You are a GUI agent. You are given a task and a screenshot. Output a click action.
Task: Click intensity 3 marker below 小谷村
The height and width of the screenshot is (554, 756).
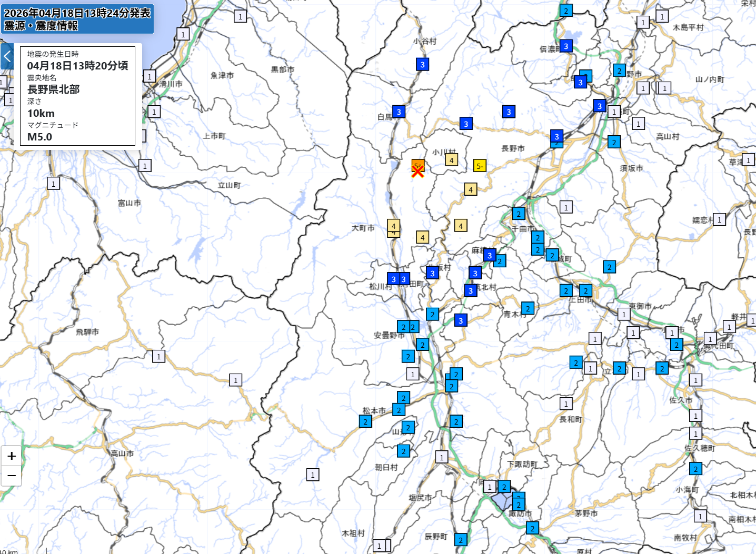(422, 65)
